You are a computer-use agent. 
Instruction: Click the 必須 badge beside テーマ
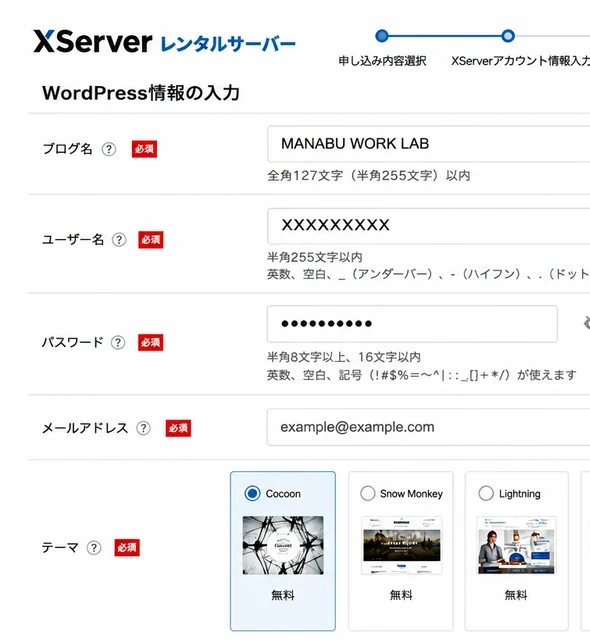pyautogui.click(x=127, y=548)
